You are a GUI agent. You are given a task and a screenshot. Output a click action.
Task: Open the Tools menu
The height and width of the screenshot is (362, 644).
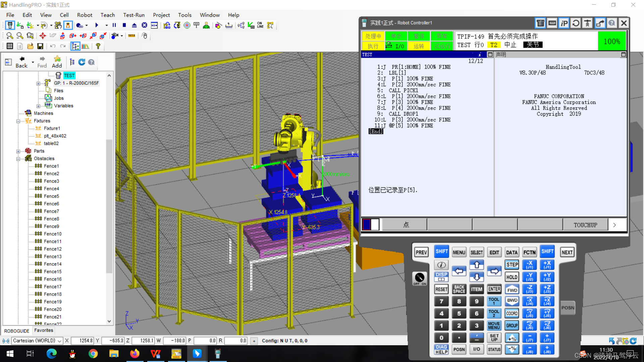[x=185, y=15]
